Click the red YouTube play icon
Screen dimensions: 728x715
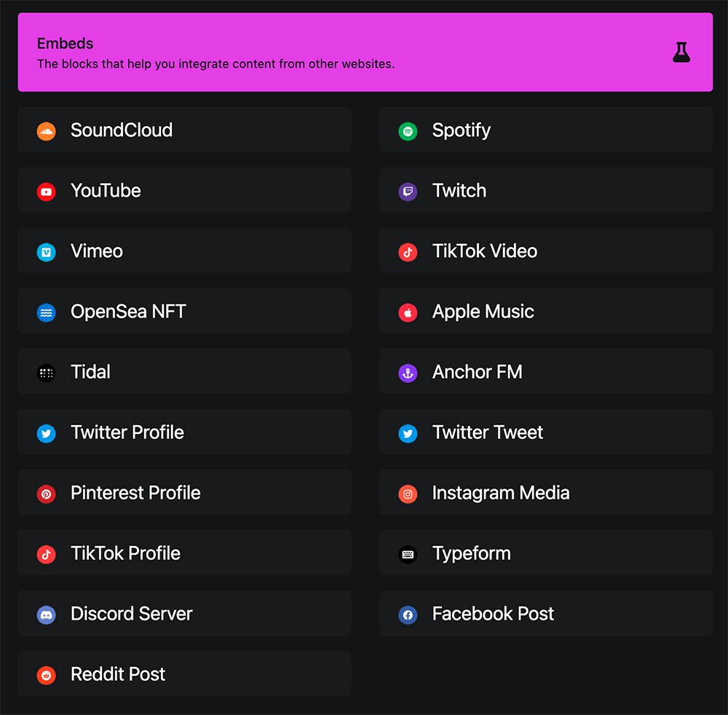pyautogui.click(x=46, y=191)
